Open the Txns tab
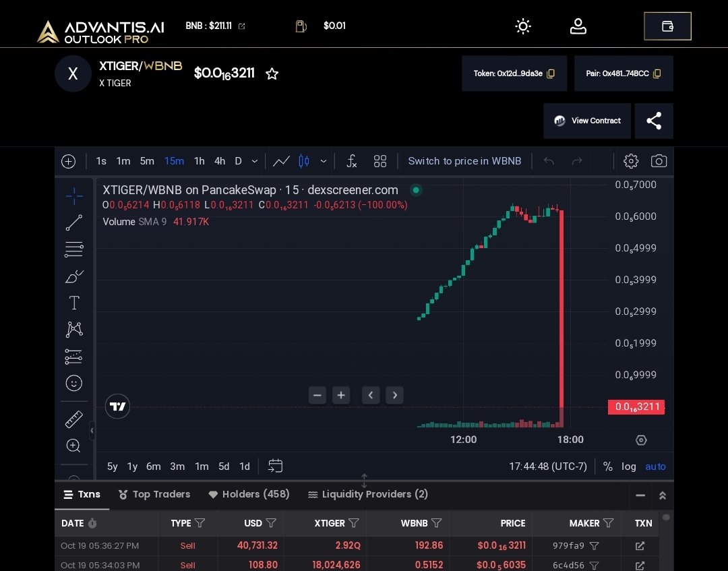The height and width of the screenshot is (571, 728). pos(82,495)
